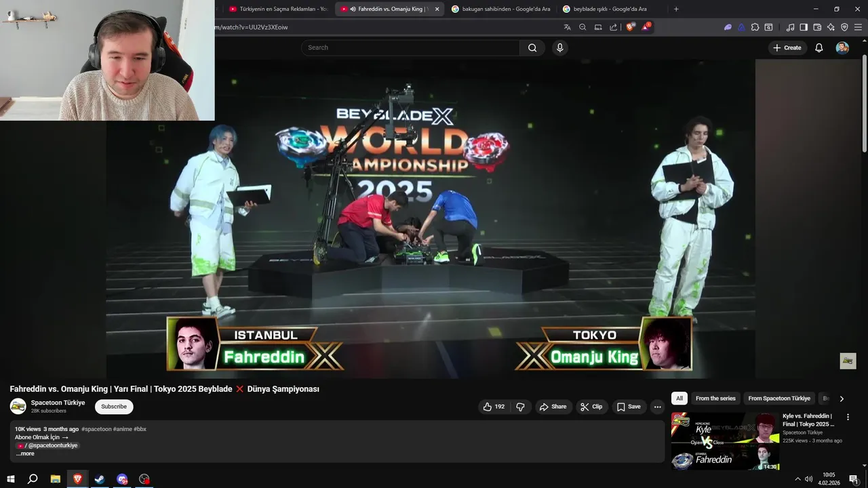Open a new browser tab

pyautogui.click(x=676, y=9)
